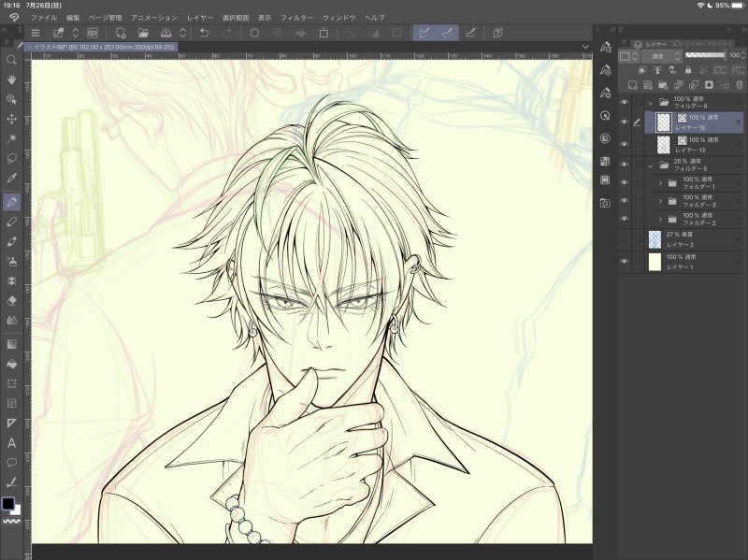Screen dimensions: 748x560
Task: Click the black main color swatch
Action: [8, 503]
